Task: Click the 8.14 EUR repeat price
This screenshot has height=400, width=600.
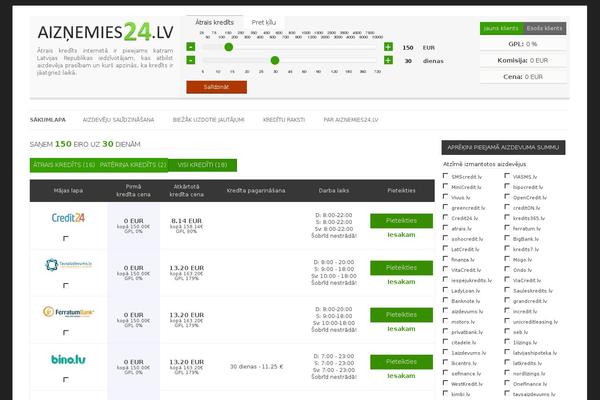Action: 186,221
